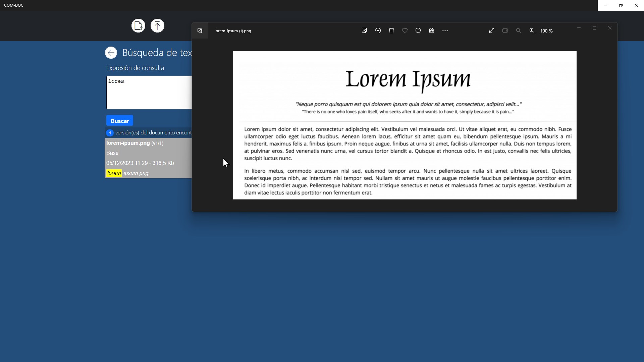Image resolution: width=644 pixels, height=362 pixels.
Task: Open the See more ellipsis menu
Action: pyautogui.click(x=445, y=31)
